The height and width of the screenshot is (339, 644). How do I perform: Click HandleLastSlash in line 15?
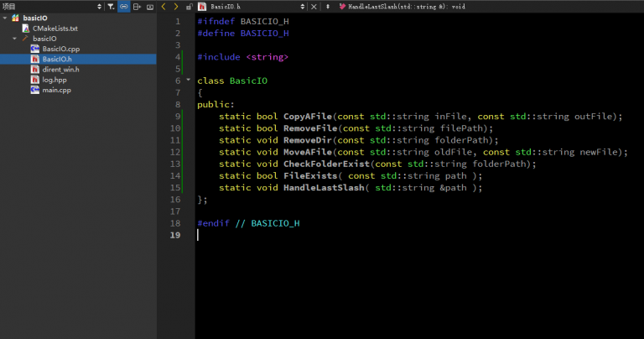(324, 188)
